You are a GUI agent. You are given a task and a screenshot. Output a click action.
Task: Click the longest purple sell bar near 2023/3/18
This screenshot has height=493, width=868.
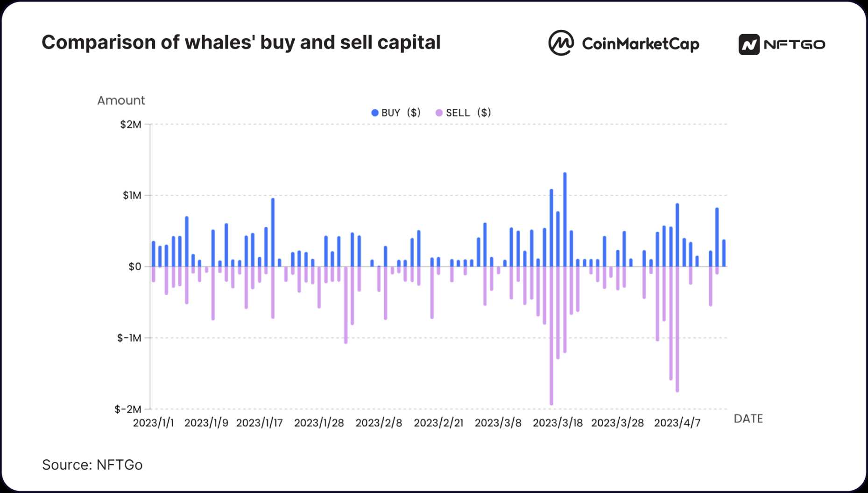point(551,336)
